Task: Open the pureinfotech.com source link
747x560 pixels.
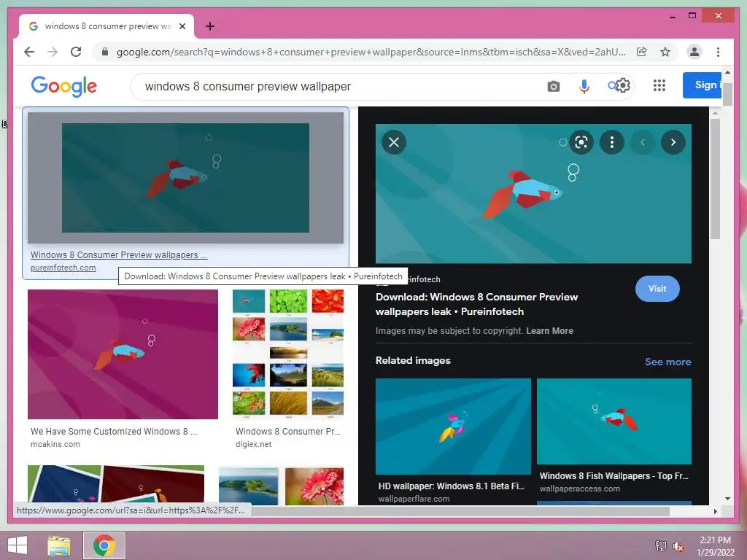Action: (x=63, y=268)
